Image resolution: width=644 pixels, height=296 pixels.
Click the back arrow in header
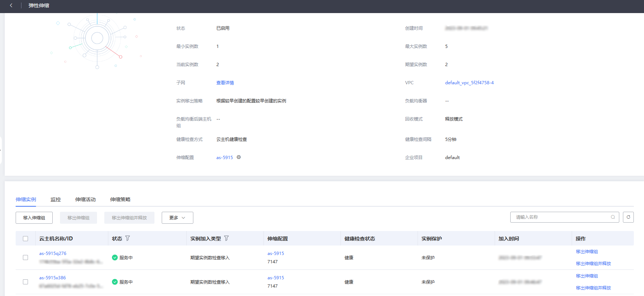click(11, 5)
